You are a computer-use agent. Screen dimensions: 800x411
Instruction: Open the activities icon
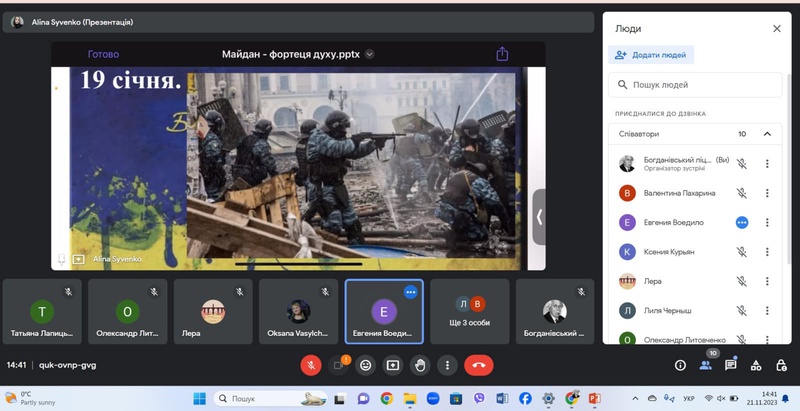tap(756, 365)
